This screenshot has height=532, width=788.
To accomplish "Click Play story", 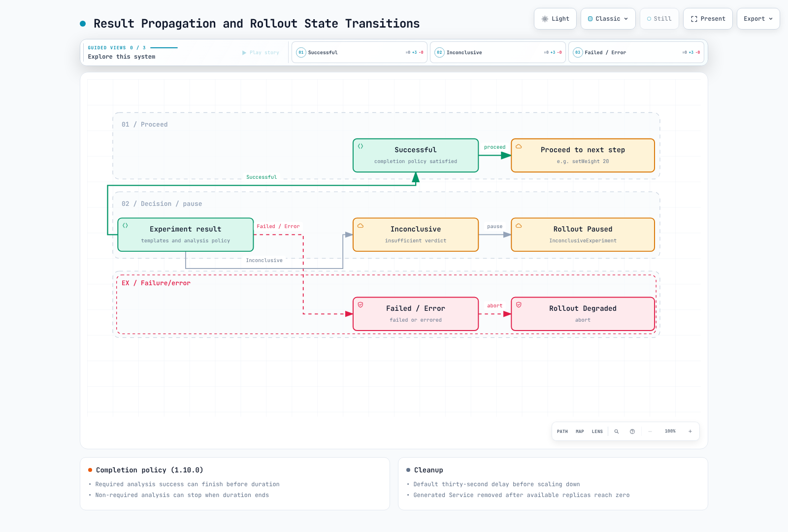I will (261, 53).
